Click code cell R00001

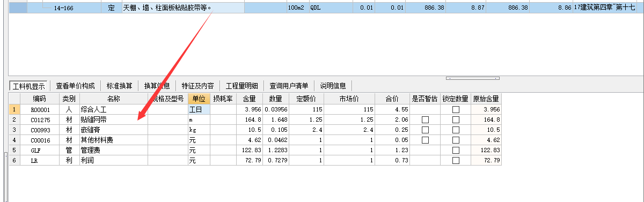coord(40,109)
